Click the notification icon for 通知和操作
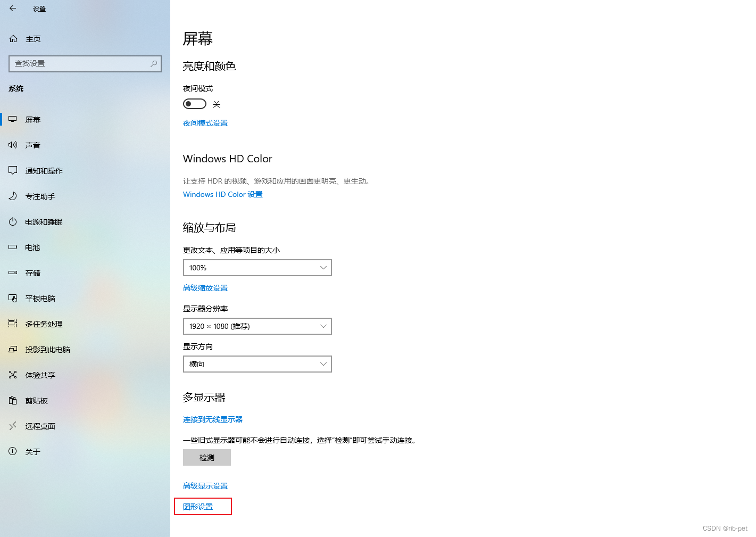The height and width of the screenshot is (537, 756). (13, 170)
